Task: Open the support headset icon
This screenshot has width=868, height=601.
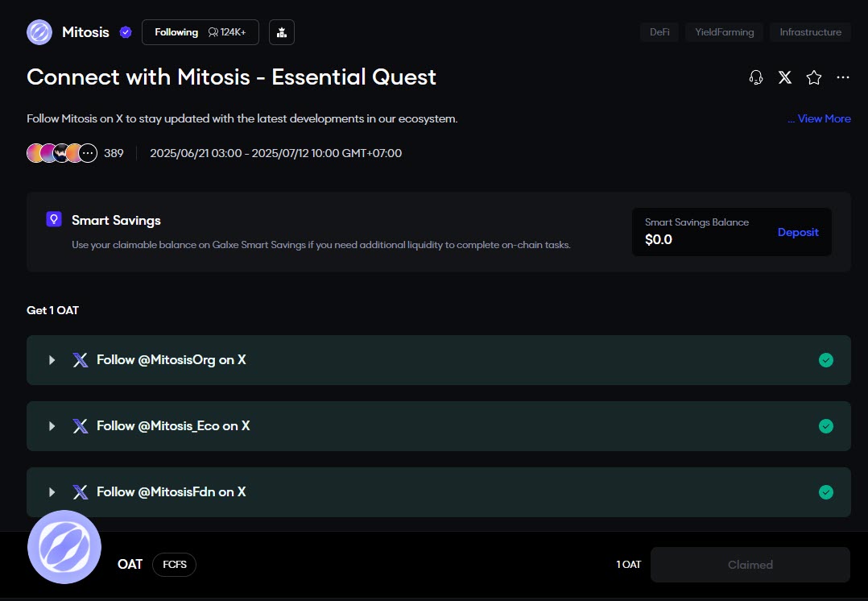Action: pyautogui.click(x=756, y=77)
